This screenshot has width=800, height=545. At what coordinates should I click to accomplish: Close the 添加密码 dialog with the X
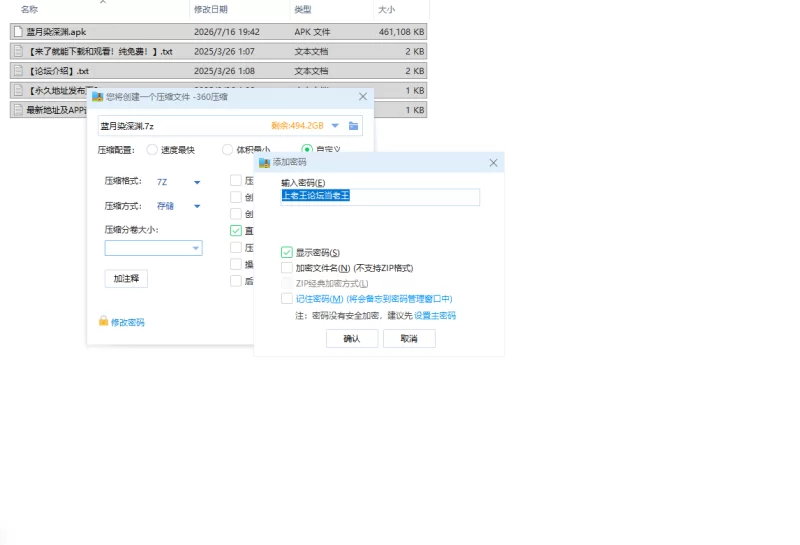tap(493, 163)
